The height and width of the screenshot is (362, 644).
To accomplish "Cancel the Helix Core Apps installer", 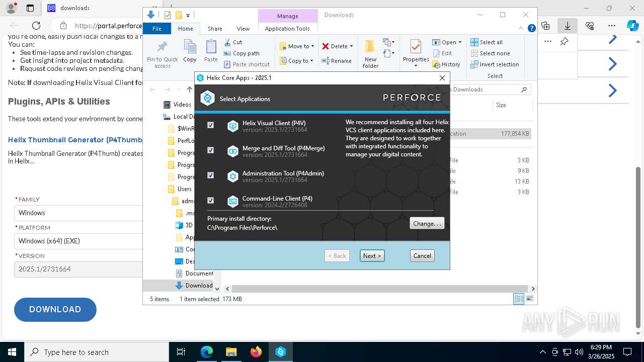I will click(x=422, y=255).
